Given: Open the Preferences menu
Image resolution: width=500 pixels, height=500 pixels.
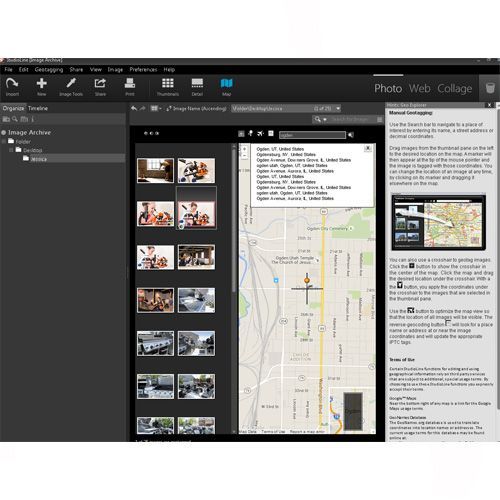Looking at the screenshot, I should 143,69.
